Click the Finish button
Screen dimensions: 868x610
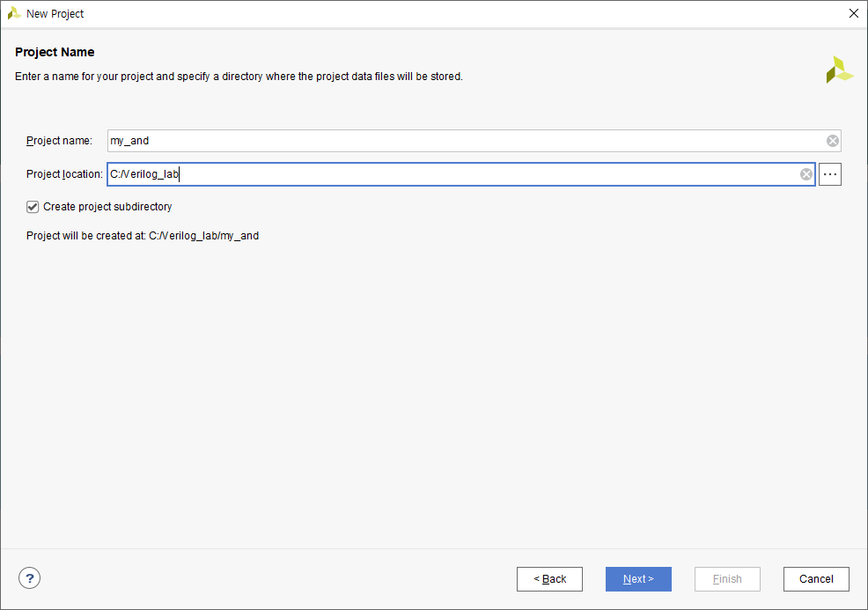(727, 579)
